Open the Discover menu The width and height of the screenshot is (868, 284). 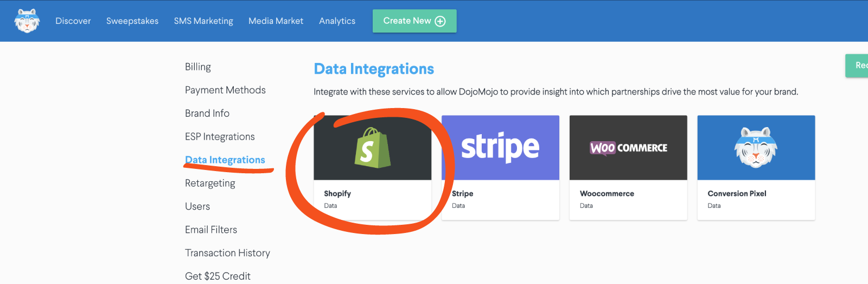[73, 21]
